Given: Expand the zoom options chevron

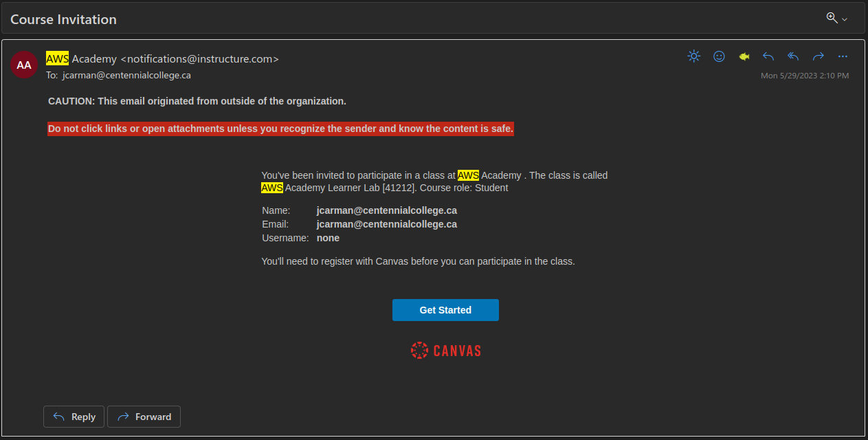Looking at the screenshot, I should (x=843, y=19).
